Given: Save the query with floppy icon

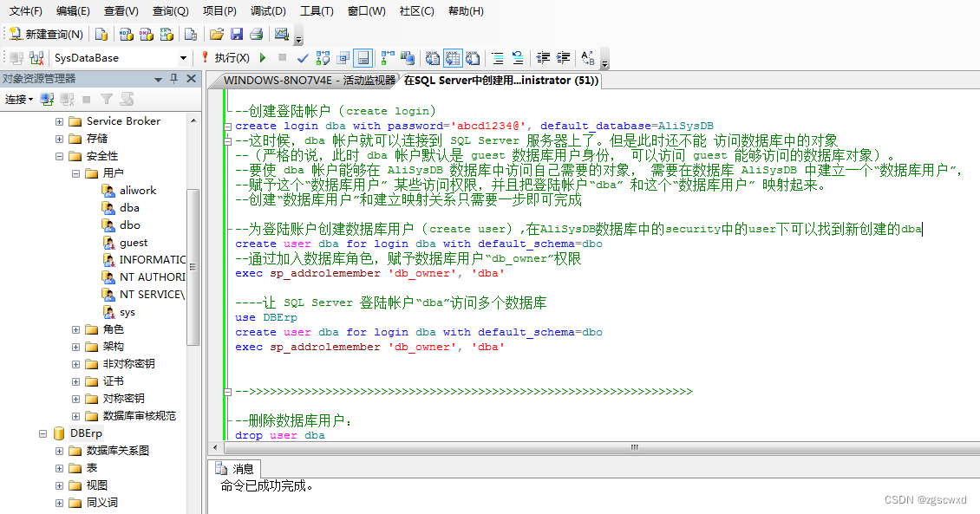Looking at the screenshot, I should (x=236, y=35).
